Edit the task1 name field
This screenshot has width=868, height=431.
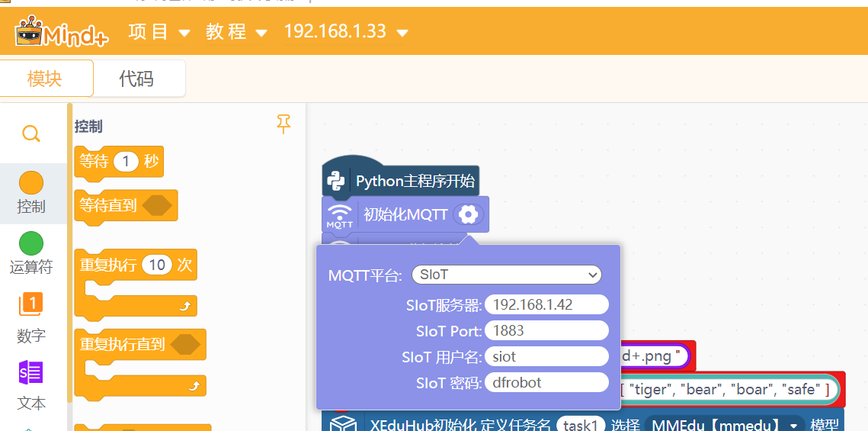point(581,425)
